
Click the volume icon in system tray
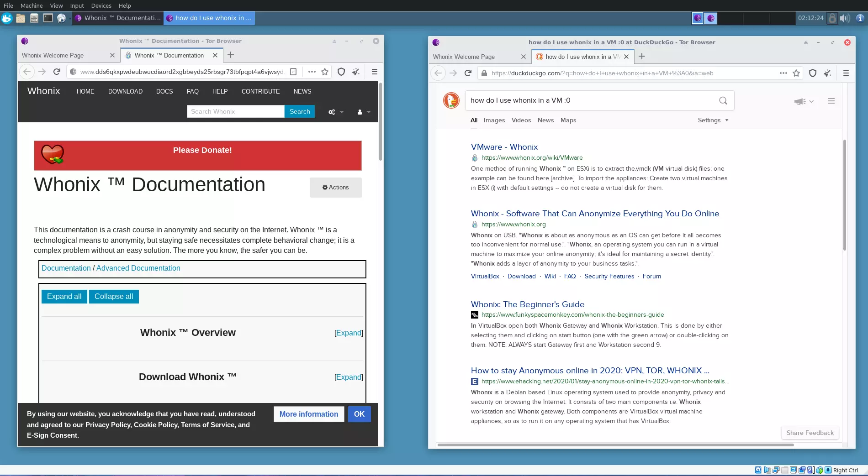(x=844, y=18)
